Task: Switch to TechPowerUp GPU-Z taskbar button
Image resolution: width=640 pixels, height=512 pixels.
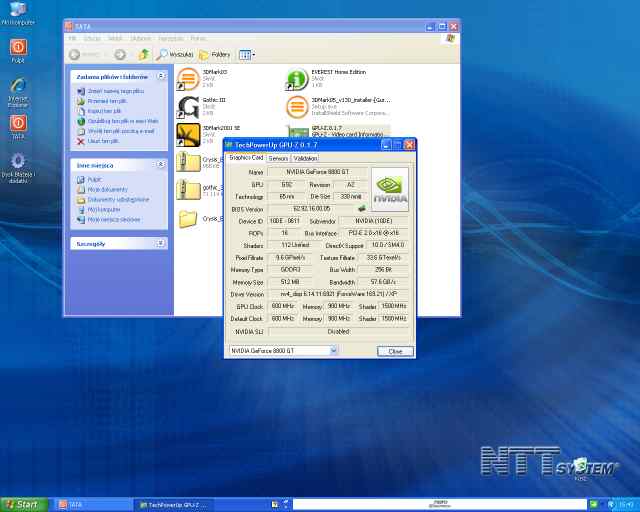Action: [x=173, y=505]
